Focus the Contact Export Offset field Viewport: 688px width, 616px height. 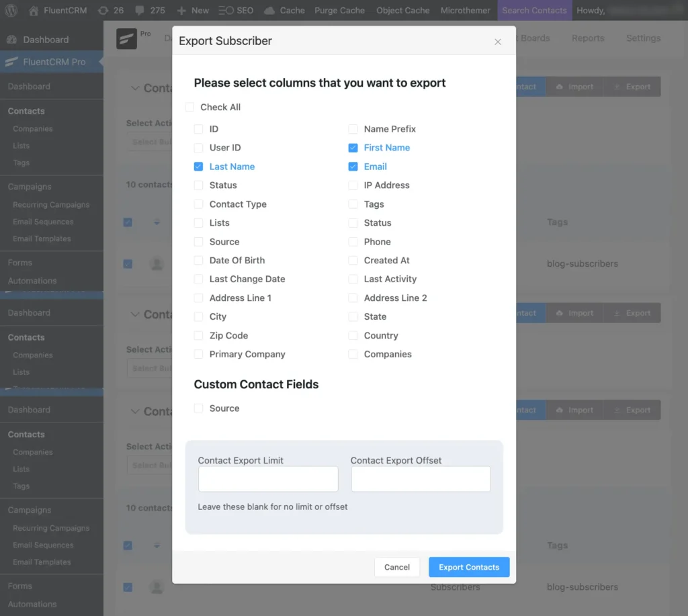coord(421,479)
